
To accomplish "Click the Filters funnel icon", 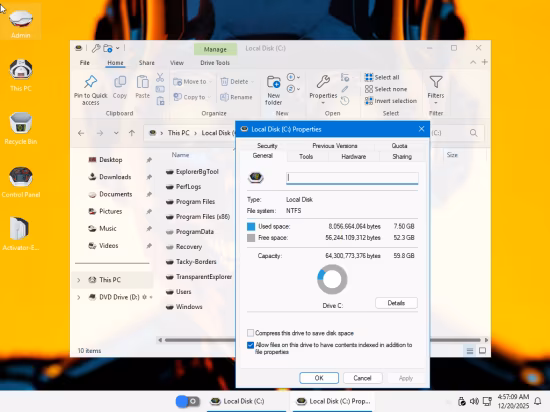I will point(436,82).
